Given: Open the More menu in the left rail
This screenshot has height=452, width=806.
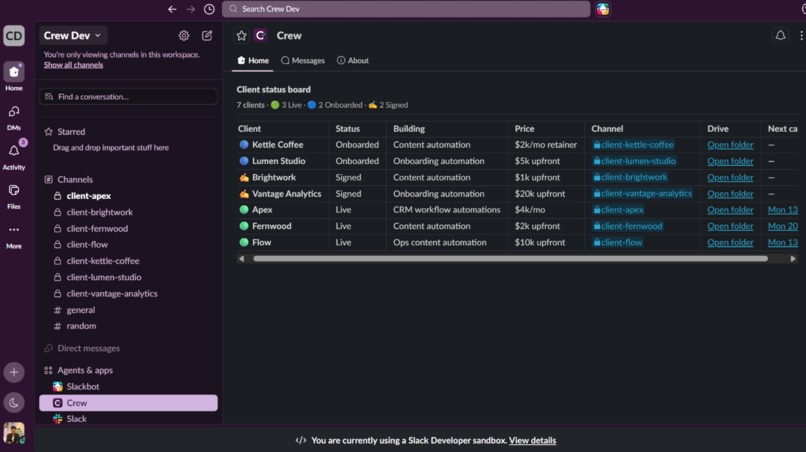Looking at the screenshot, I should (x=14, y=230).
